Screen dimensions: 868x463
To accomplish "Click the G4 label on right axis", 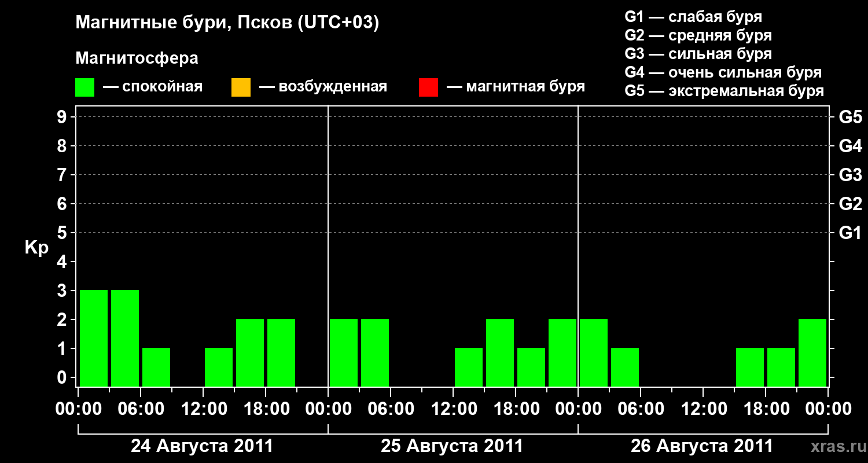I will tap(850, 146).
